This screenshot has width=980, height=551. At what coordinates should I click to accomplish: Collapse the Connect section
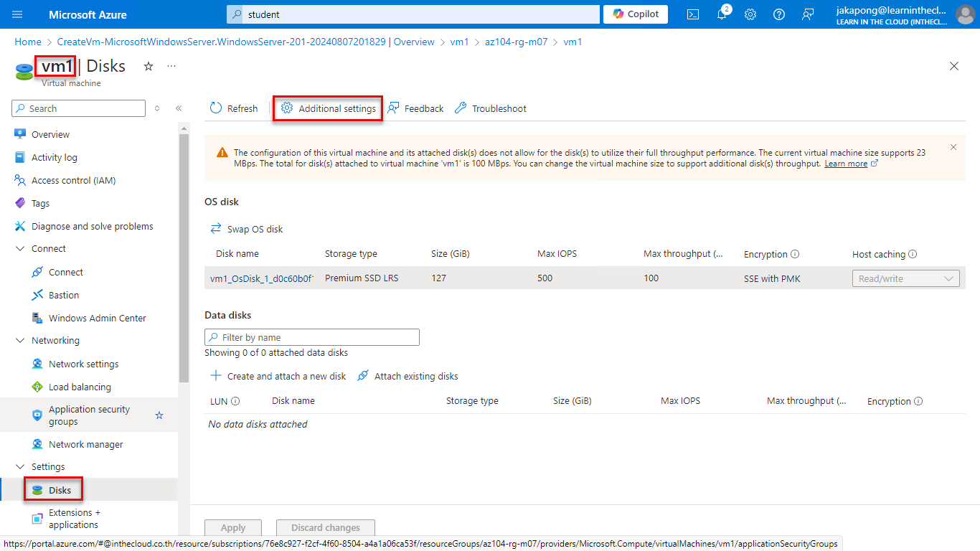tap(20, 249)
